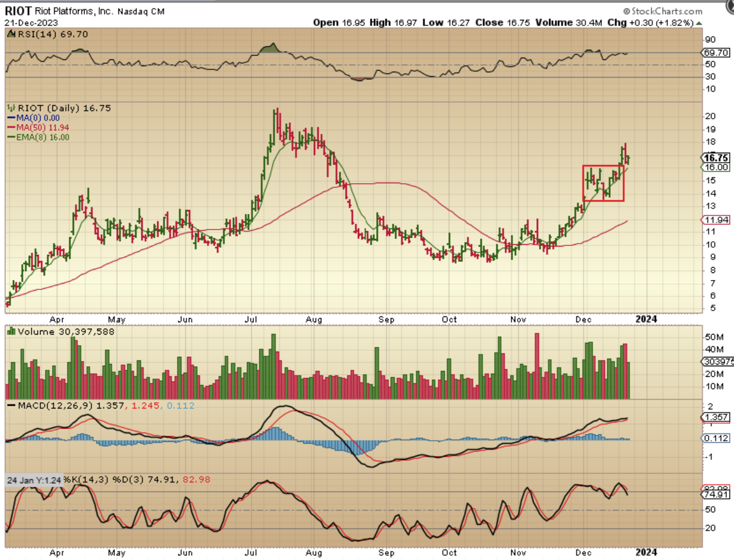Click the green up-arrow next to Chg value

click(699, 23)
